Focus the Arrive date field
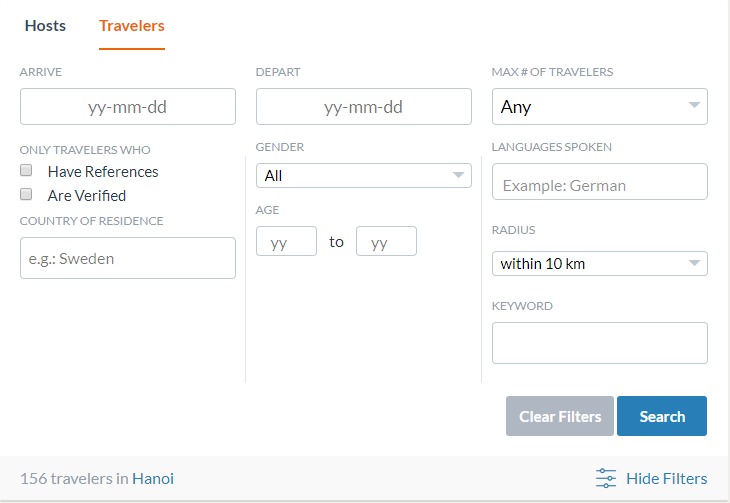Viewport: 730px width, 503px height. 128,107
